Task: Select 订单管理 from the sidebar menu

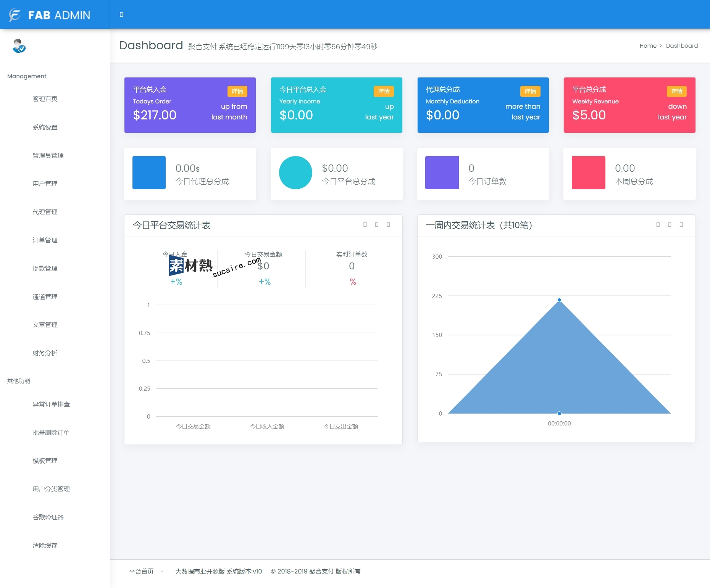Action: click(45, 240)
